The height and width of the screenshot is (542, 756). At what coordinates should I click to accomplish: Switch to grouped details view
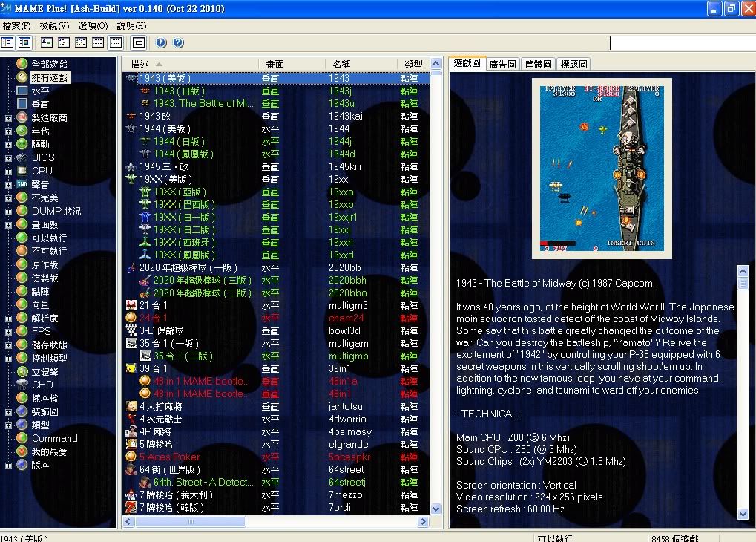click(x=116, y=42)
